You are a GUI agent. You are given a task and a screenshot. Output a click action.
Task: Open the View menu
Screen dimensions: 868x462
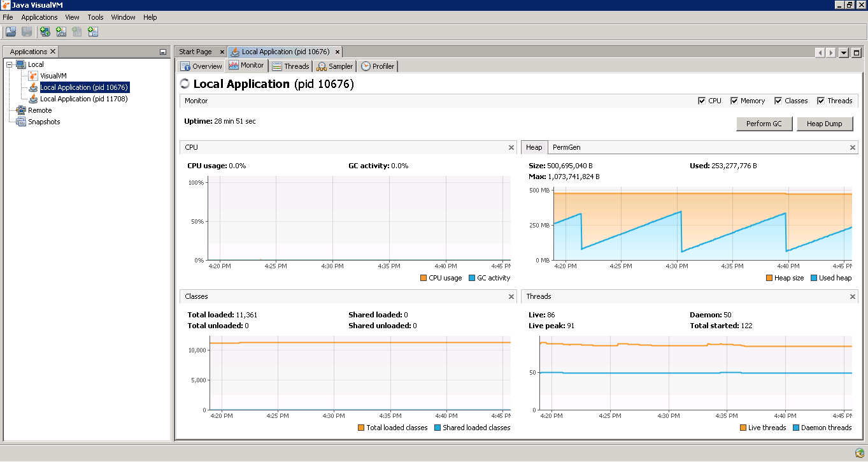(72, 17)
